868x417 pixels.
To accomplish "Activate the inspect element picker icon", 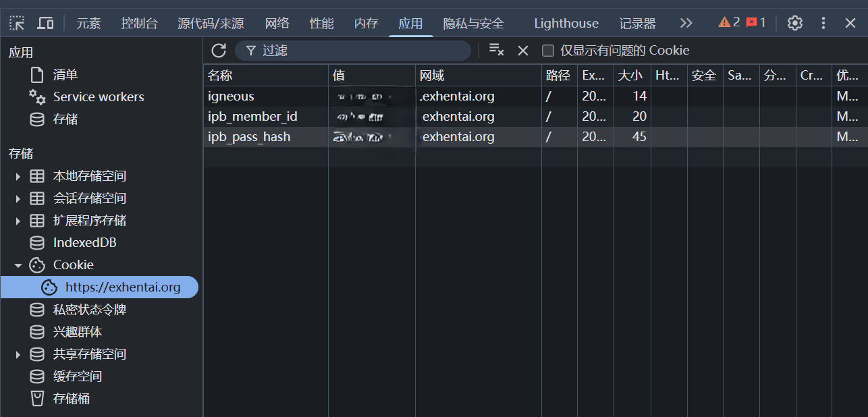I will (17, 23).
